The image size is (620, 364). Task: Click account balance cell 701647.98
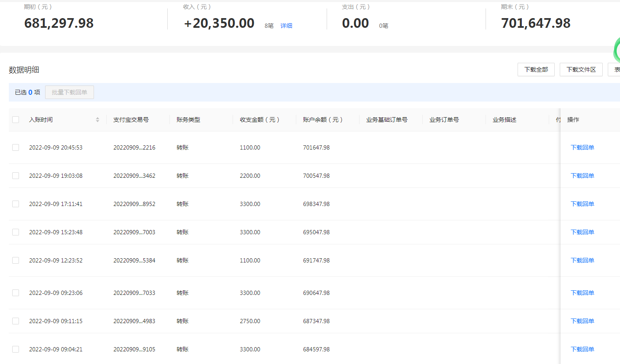pyautogui.click(x=317, y=147)
